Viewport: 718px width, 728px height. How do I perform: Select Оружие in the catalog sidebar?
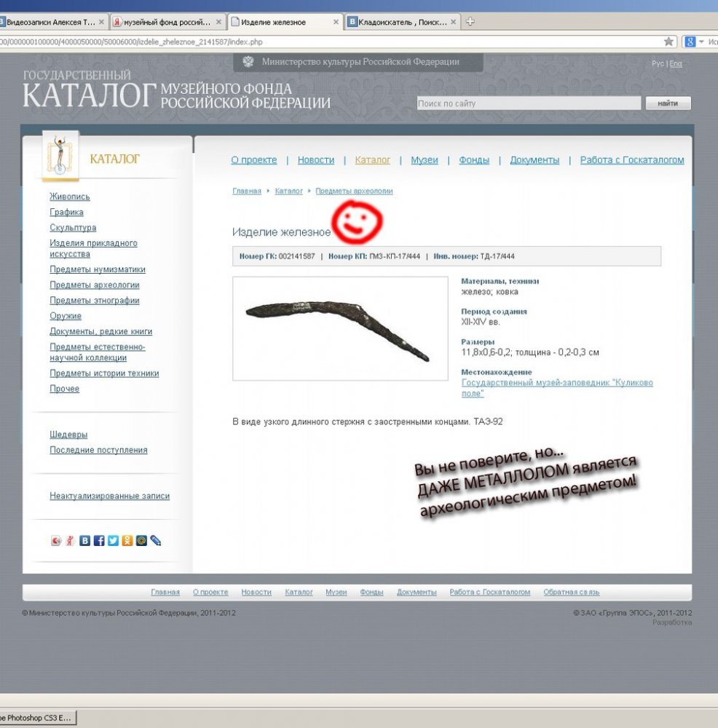[x=66, y=316]
